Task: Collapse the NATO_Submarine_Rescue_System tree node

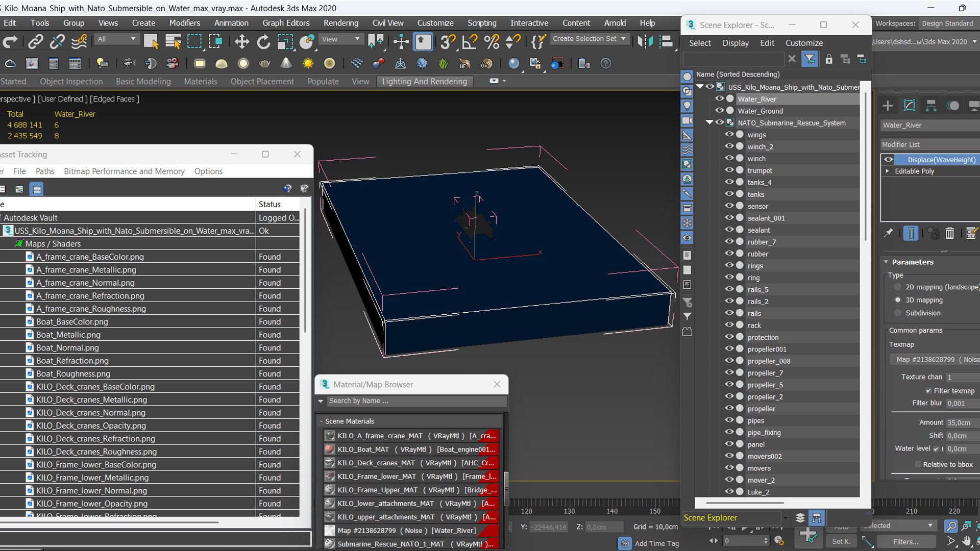Action: [709, 122]
